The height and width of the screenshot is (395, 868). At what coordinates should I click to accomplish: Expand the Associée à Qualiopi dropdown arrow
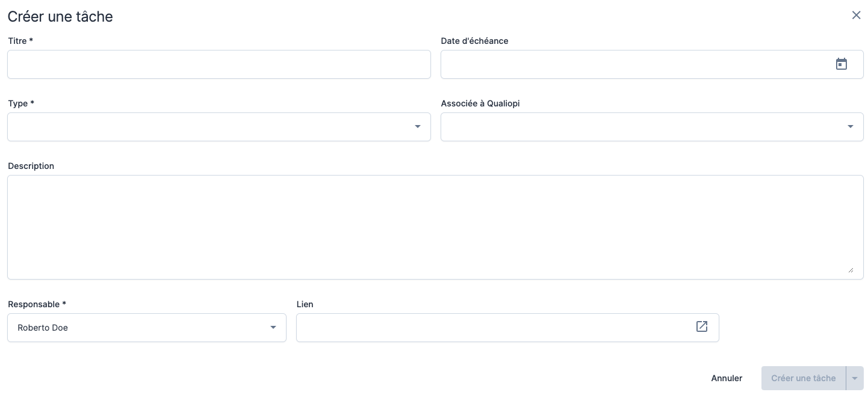click(x=850, y=127)
